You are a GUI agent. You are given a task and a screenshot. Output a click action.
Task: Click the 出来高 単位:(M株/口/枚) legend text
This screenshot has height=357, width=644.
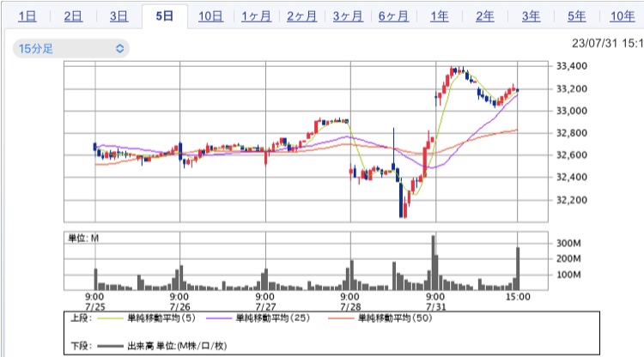177,346
